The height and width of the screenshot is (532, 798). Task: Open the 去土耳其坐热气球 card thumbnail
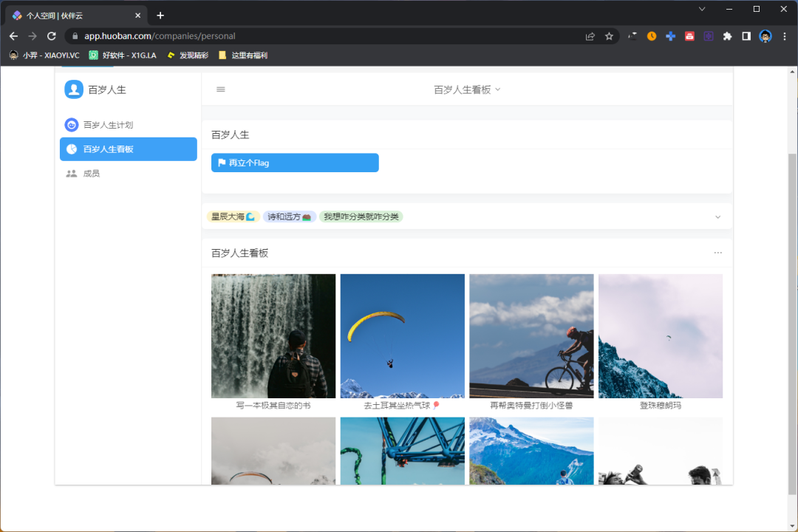tap(402, 335)
